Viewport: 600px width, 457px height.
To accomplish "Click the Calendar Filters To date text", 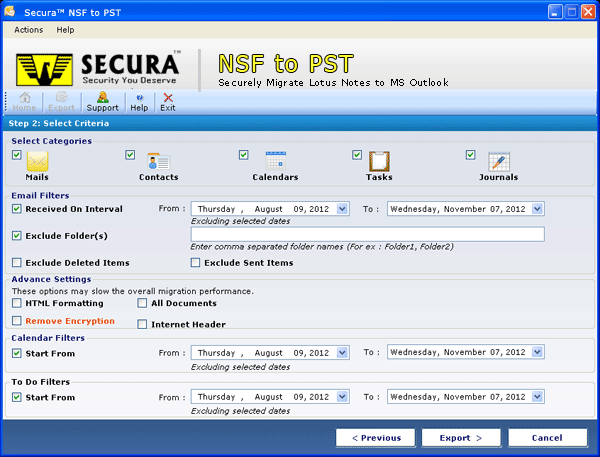I will click(458, 352).
